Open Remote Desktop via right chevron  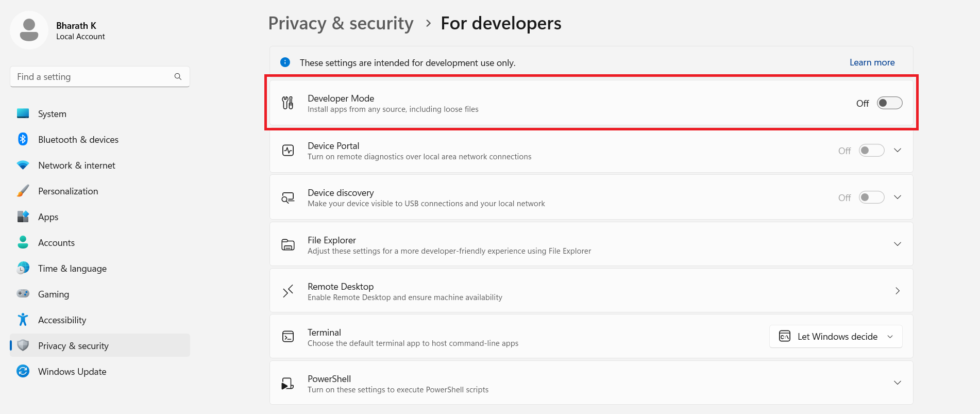898,291
